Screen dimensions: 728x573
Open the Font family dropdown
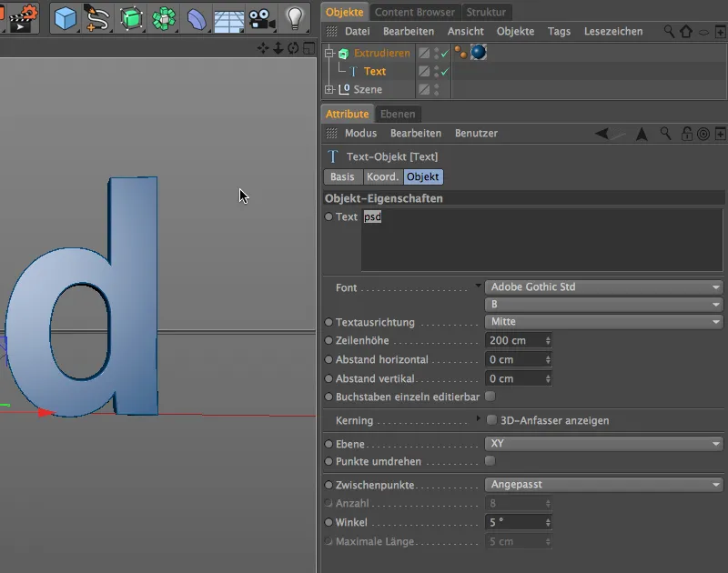point(603,287)
